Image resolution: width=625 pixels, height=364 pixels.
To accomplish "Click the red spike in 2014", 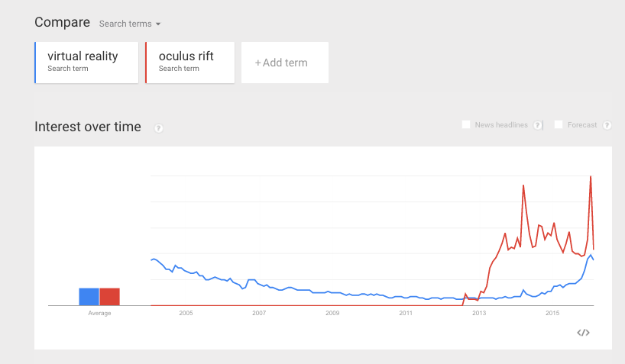I will (x=523, y=185).
